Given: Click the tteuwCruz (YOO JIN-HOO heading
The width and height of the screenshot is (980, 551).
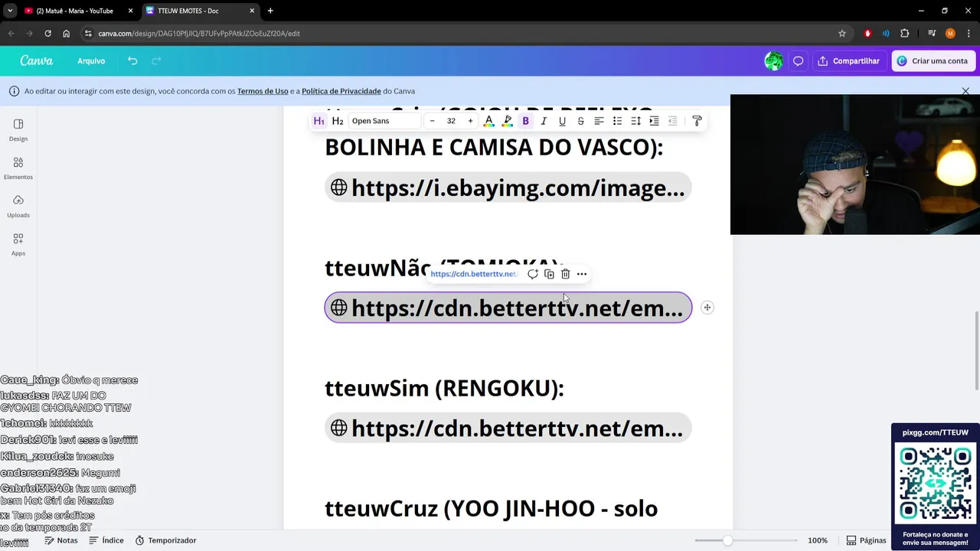Looking at the screenshot, I should coord(491,509).
